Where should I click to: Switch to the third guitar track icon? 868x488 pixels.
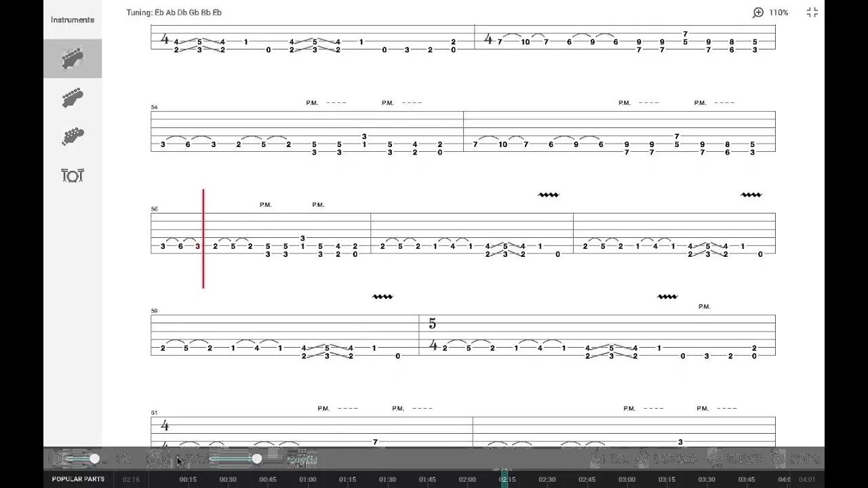click(x=73, y=136)
